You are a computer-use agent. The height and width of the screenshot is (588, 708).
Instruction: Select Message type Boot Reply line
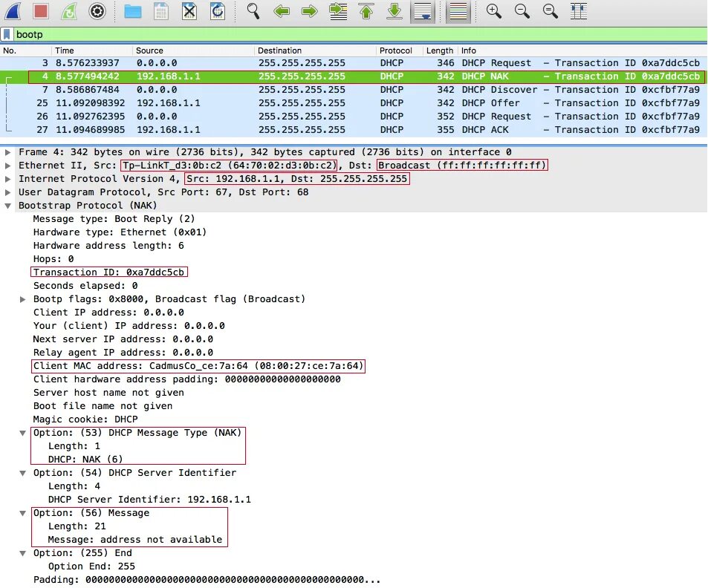[x=114, y=219]
